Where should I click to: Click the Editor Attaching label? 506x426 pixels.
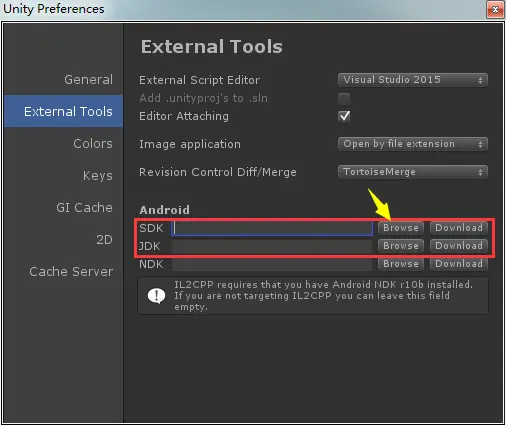[x=184, y=116]
